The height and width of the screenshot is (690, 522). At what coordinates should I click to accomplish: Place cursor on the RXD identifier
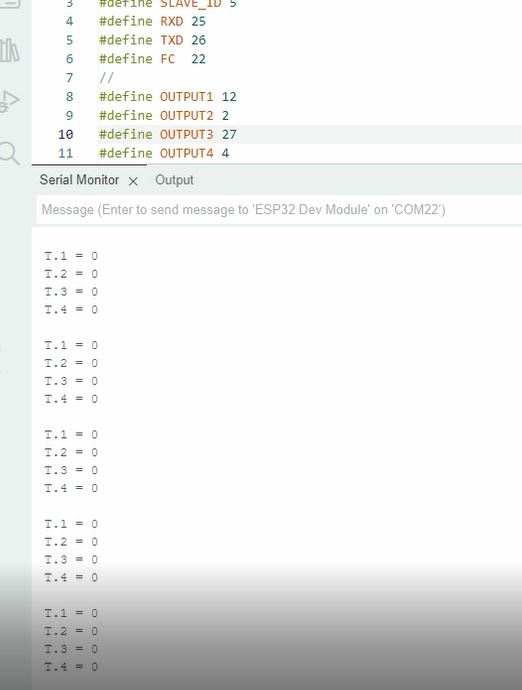[171, 21]
